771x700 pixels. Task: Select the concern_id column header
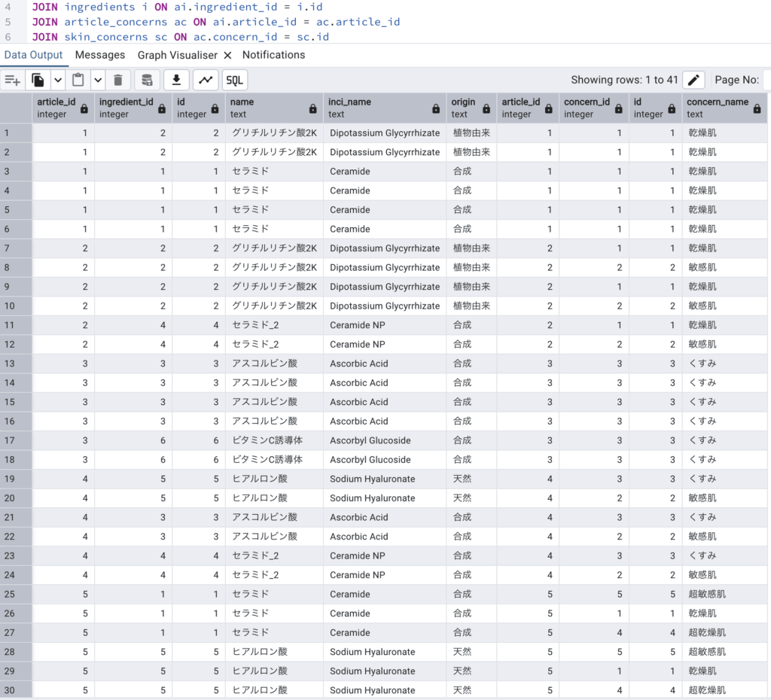(x=594, y=108)
